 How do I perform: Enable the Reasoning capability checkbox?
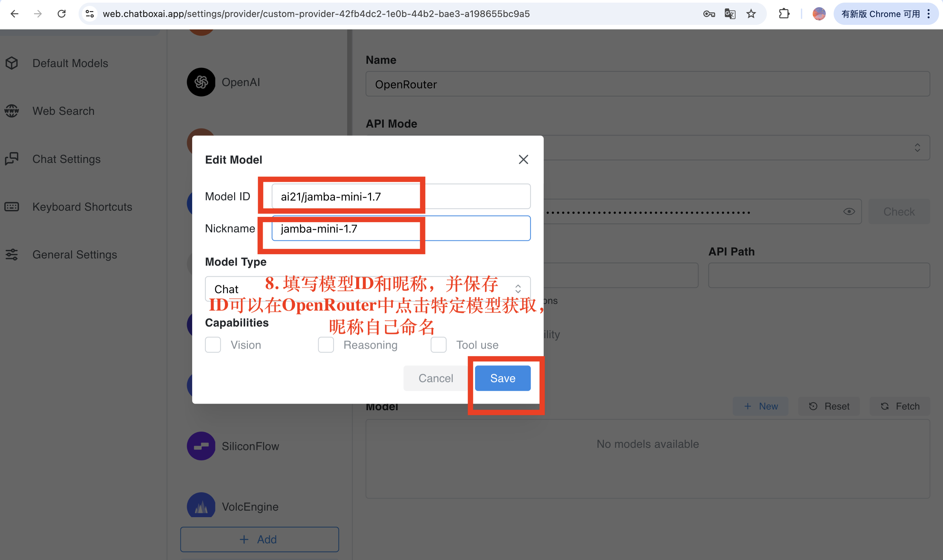(x=326, y=344)
